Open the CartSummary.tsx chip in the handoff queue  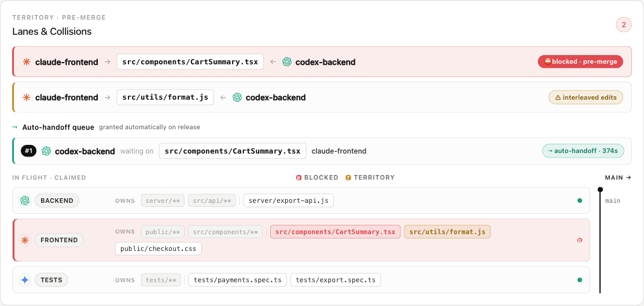[233, 151]
